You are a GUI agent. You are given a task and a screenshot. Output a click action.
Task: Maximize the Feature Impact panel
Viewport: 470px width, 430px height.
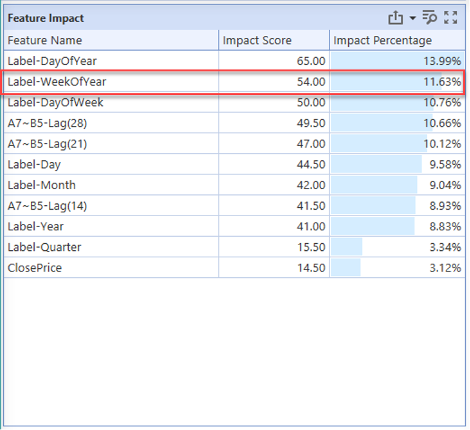[450, 17]
